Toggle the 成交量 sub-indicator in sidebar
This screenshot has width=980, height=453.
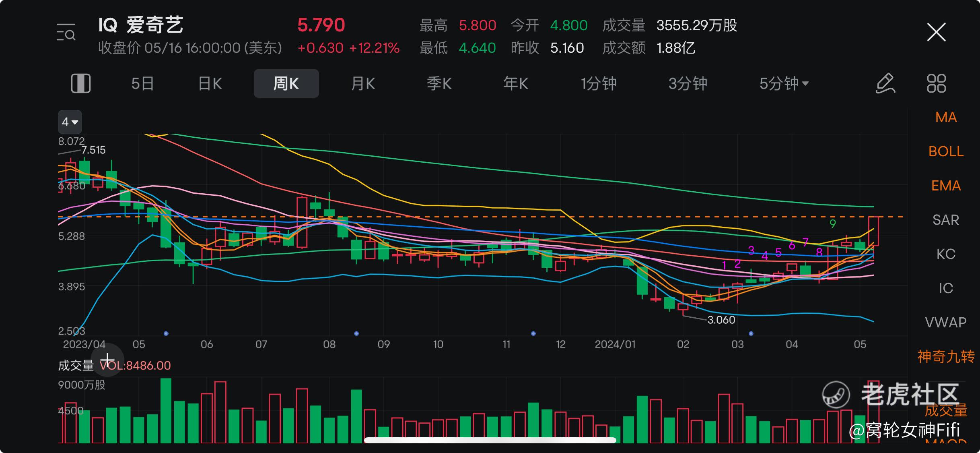[x=946, y=410]
